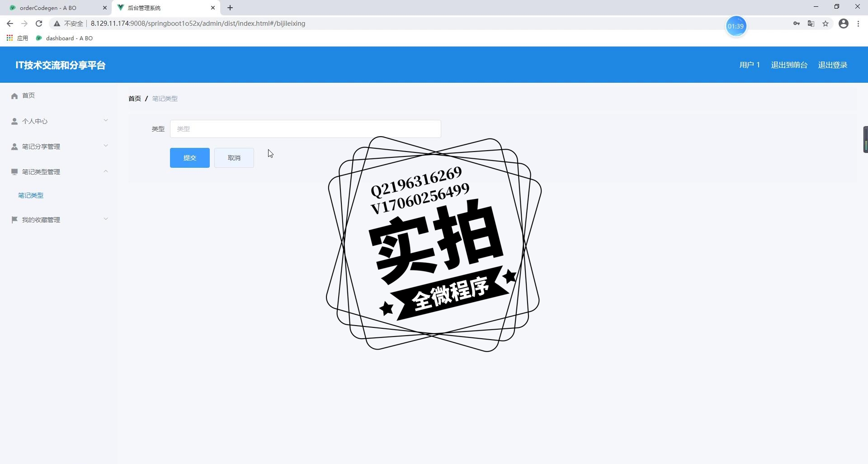Expand the 我的收藏管理 chevron
Image resolution: width=868 pixels, height=464 pixels.
coord(106,219)
